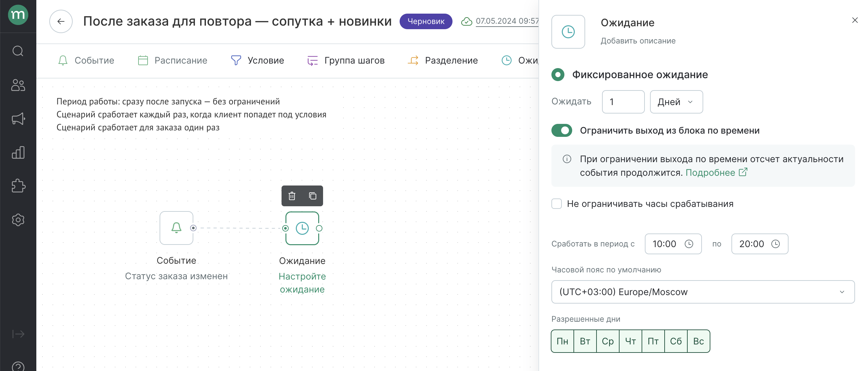
Task: Add an Ожидание block from toolbar
Action: (520, 61)
